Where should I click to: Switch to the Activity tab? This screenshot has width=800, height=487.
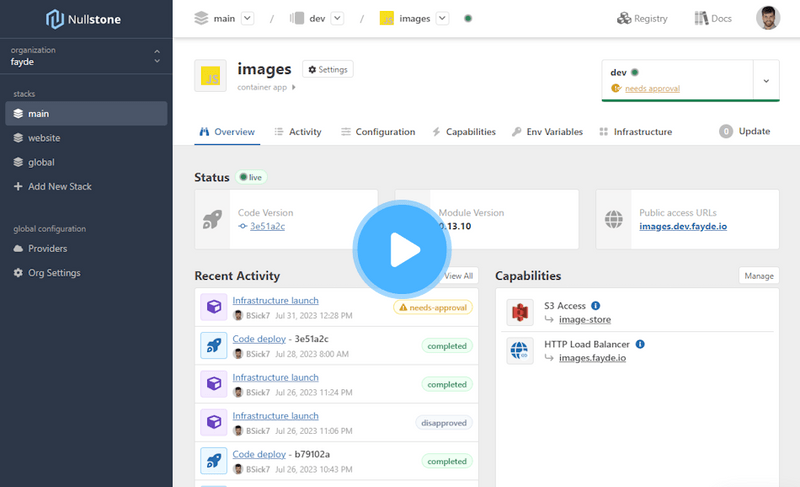(298, 132)
